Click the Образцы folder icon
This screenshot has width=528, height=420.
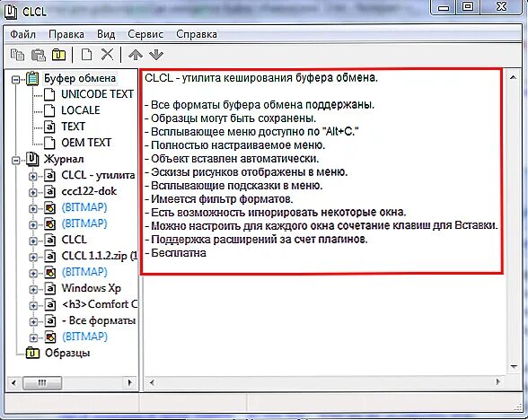(32, 353)
